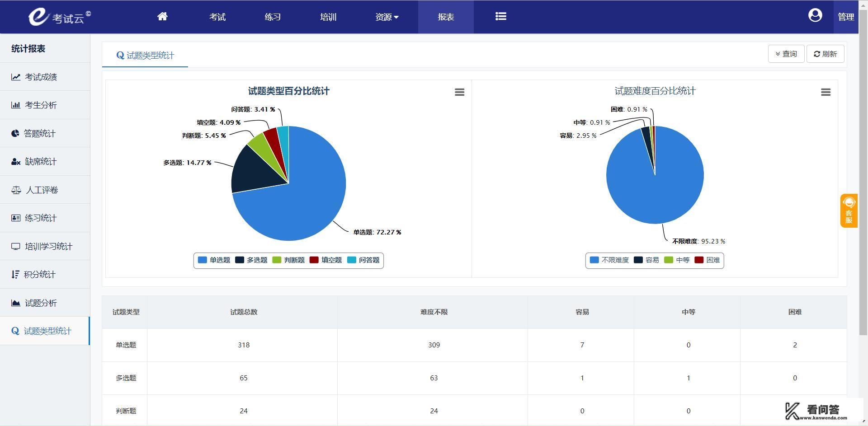This screenshot has width=868, height=426.
Task: Click the 65 total cell for 多选题
Action: coord(243,378)
